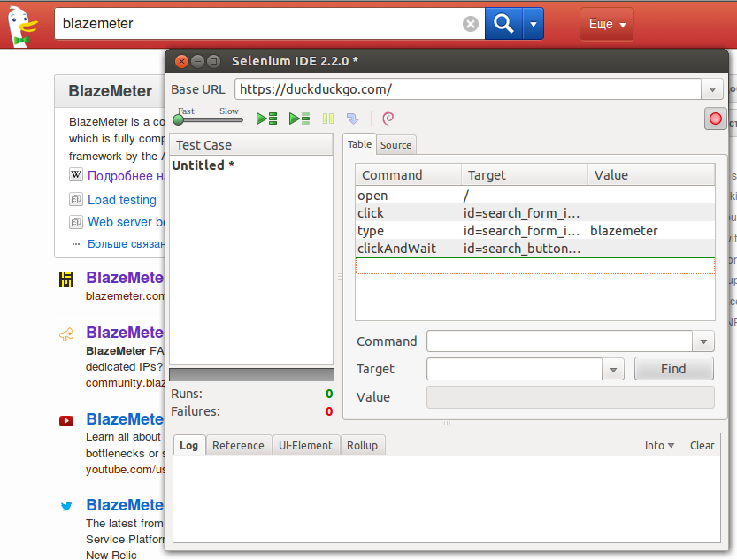Open the blazemeter.com search result title
Viewport: 737px width, 560px height.
pyautogui.click(x=125, y=278)
